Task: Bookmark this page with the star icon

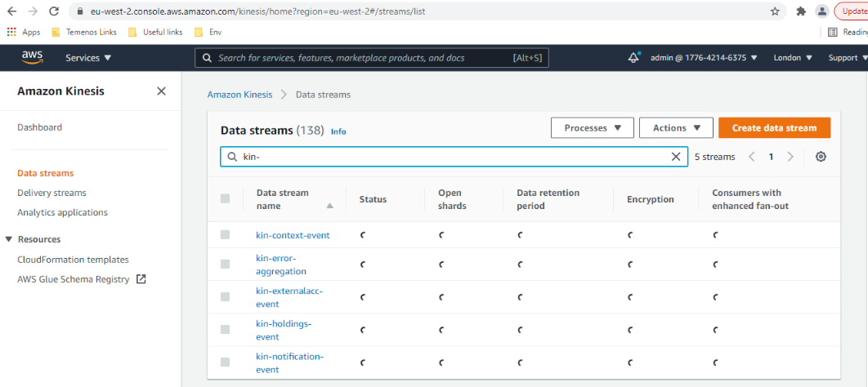Action: tap(775, 11)
